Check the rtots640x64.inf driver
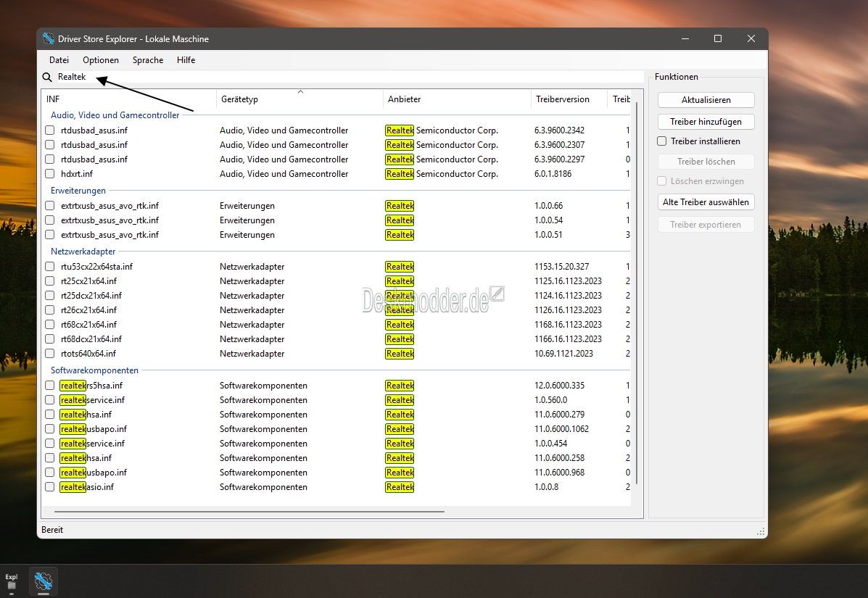 (50, 354)
